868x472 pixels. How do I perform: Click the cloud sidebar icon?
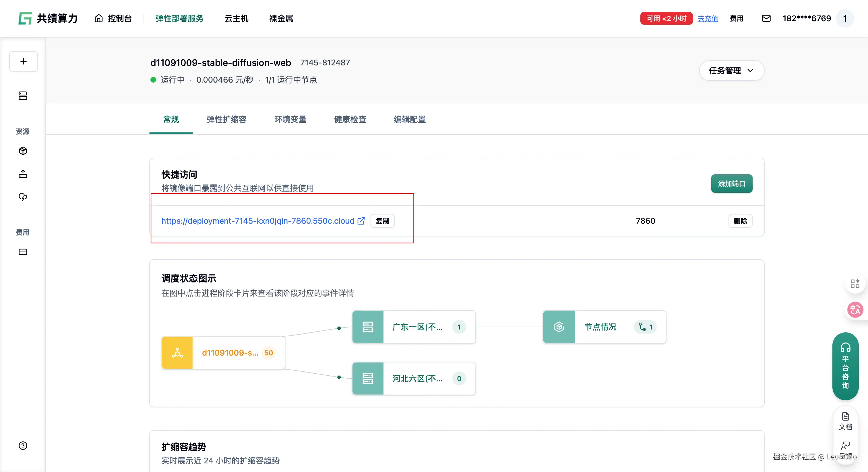(x=23, y=197)
